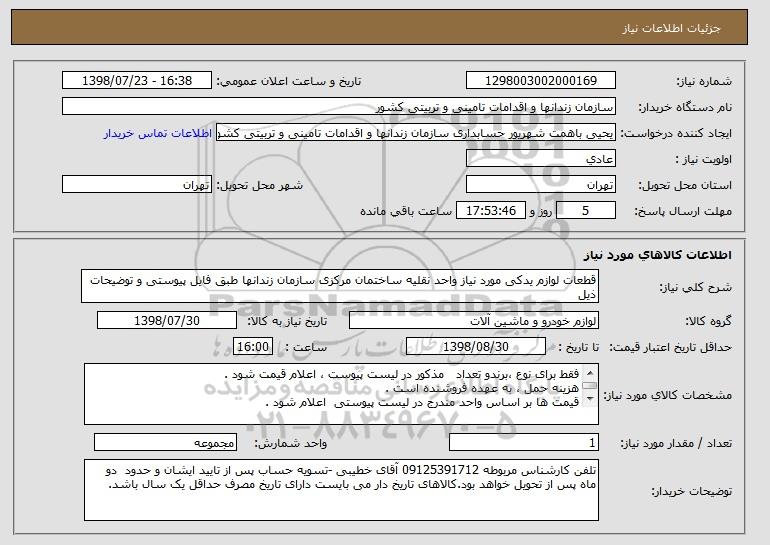Click the request creator field
Viewport: 770px width, 545px height.
(x=416, y=133)
